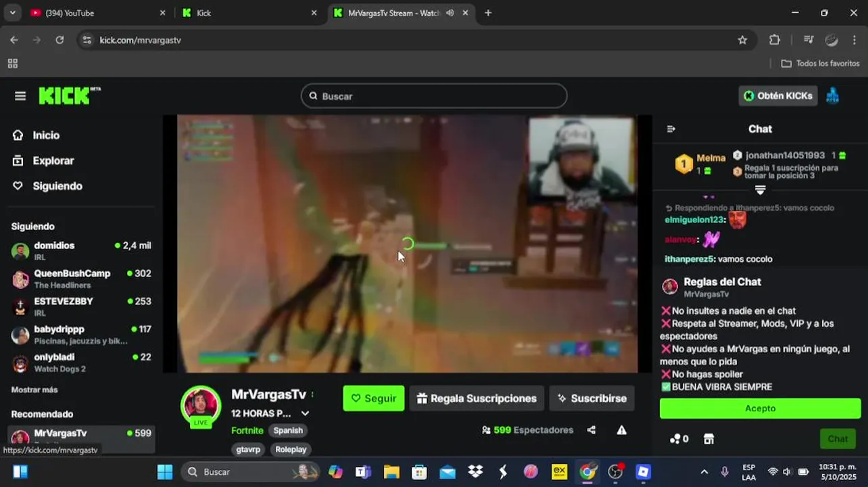This screenshot has height=487, width=868.
Task: Click the Obtén KICKs button
Action: click(778, 96)
